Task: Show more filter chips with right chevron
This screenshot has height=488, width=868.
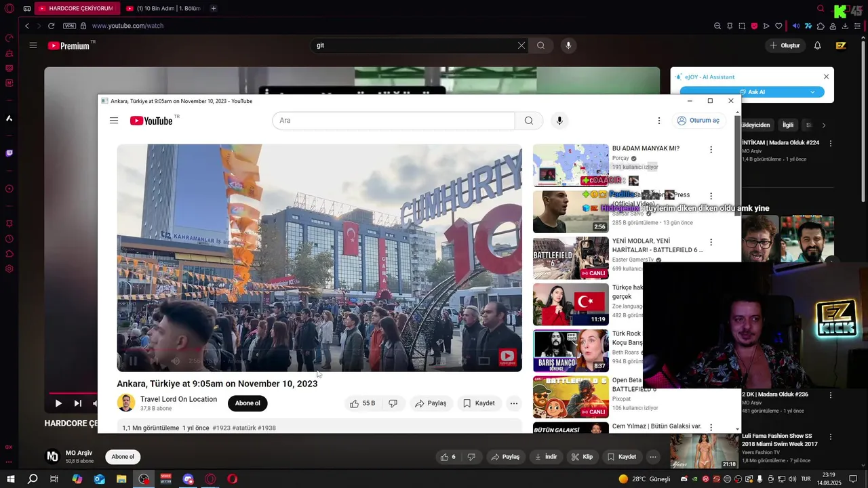Action: click(x=824, y=125)
